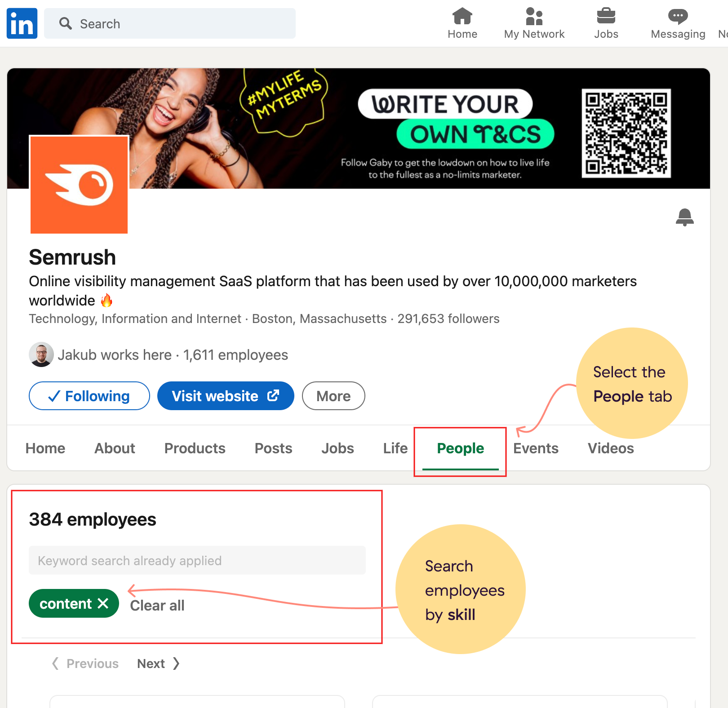The image size is (728, 708).
Task: Select the People tab
Action: coord(461,448)
